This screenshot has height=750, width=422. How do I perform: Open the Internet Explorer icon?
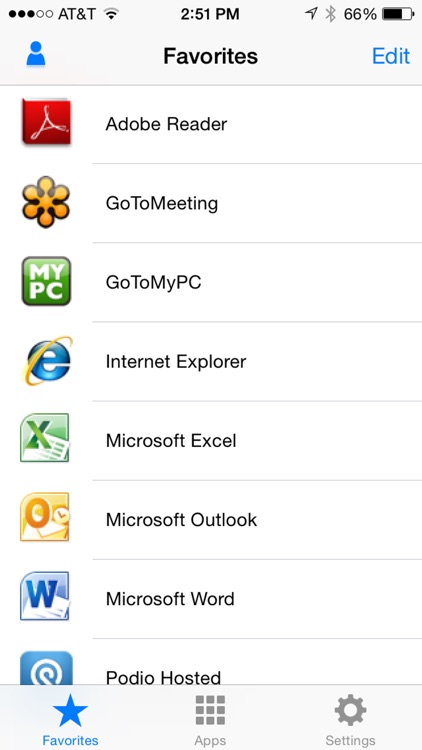coord(46,361)
